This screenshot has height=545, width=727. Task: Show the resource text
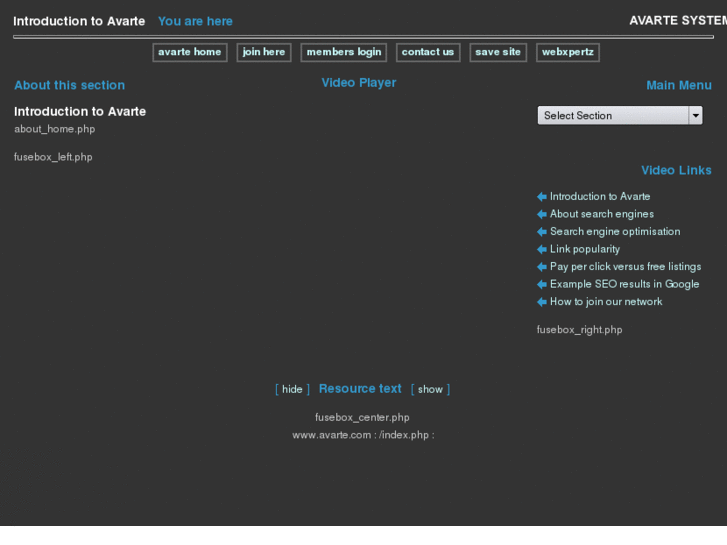pyautogui.click(x=430, y=390)
